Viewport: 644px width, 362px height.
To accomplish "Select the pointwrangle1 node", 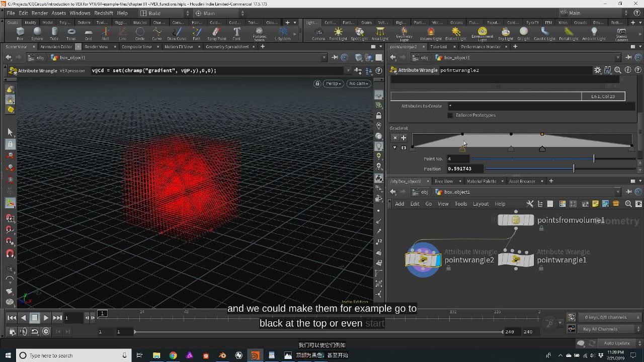I will [x=516, y=260].
